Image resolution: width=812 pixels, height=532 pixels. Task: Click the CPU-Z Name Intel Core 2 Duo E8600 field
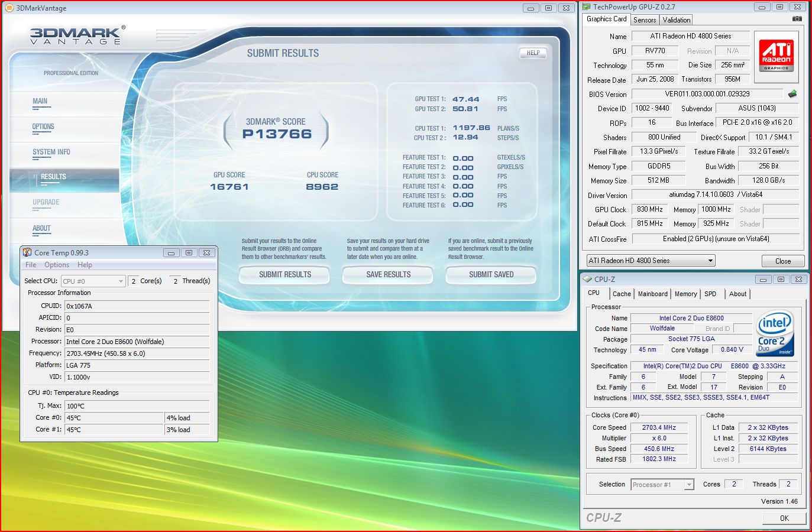point(691,318)
